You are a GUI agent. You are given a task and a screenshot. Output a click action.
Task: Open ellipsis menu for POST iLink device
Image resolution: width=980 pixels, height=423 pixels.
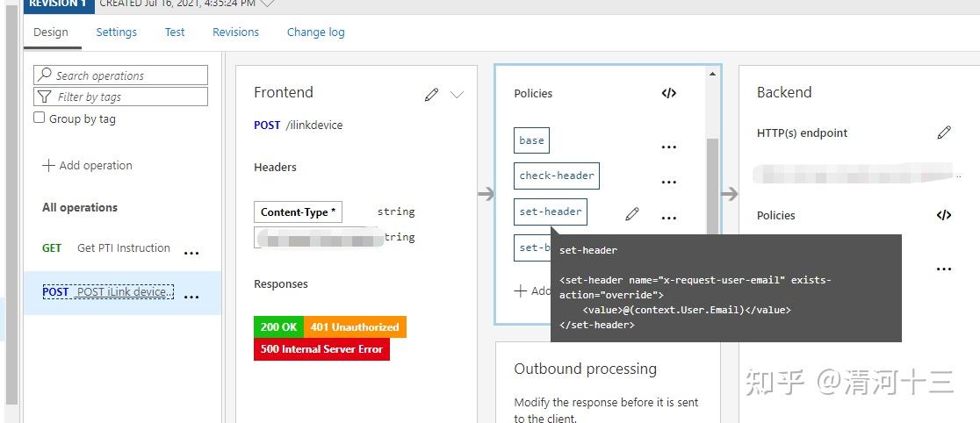tap(191, 297)
